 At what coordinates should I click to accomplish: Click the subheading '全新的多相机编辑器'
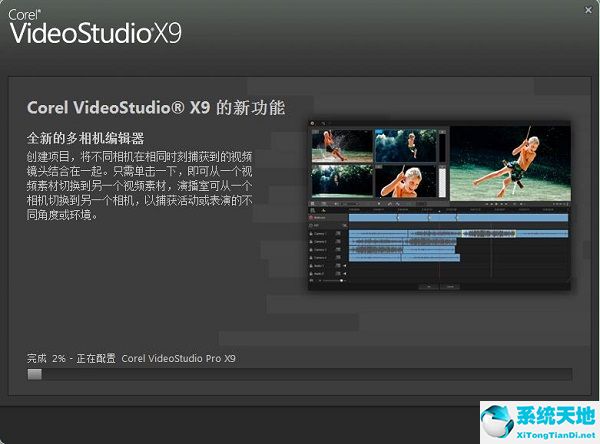(x=85, y=138)
